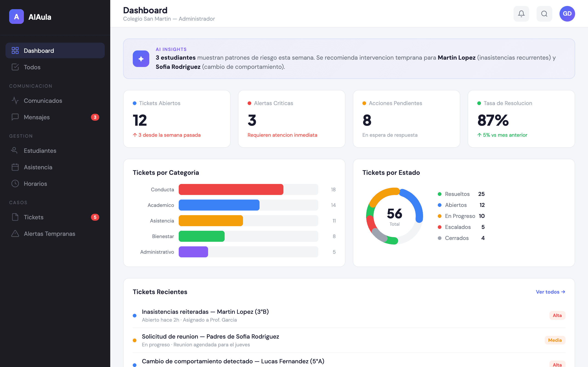Toggle the Abiertos legend entry

click(455, 205)
